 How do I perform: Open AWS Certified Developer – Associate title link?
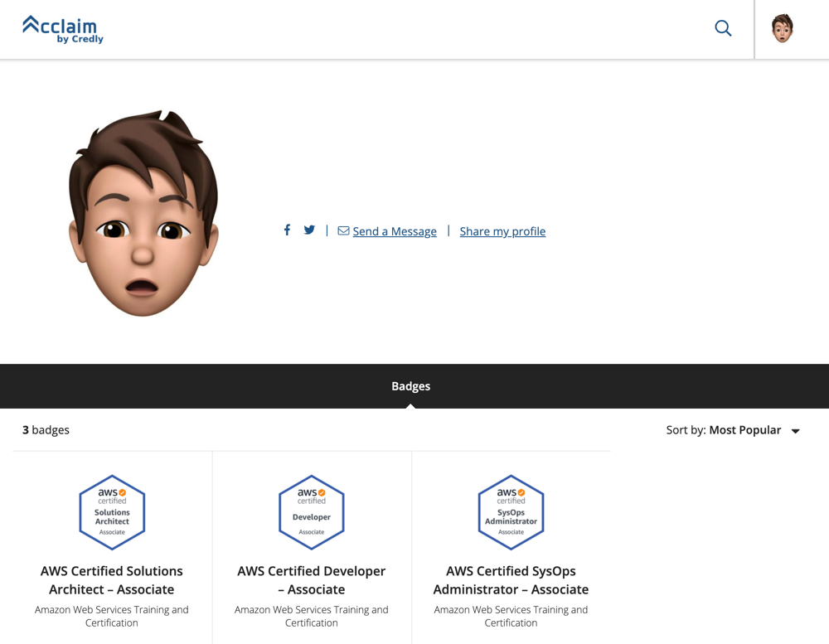311,580
